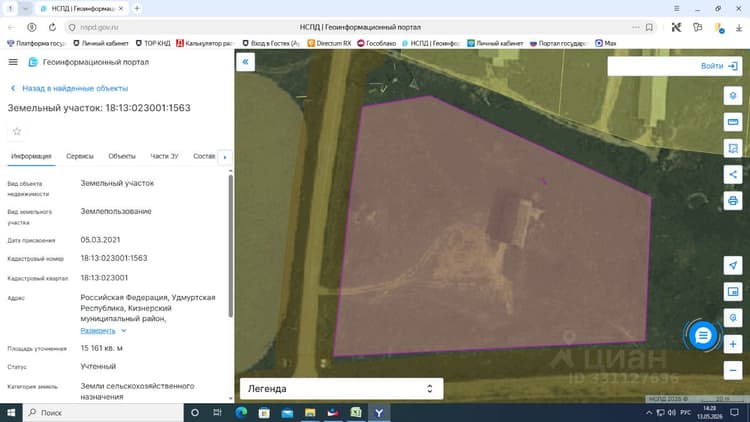750x422 pixels.
Task: Open the map layers tool
Action: tap(733, 96)
